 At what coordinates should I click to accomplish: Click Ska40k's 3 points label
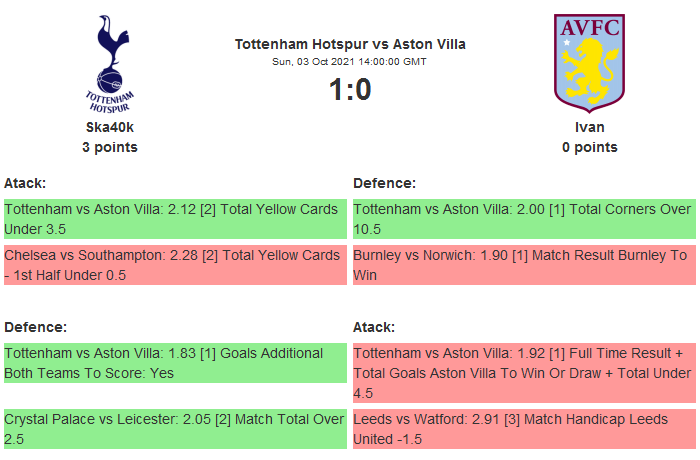[x=110, y=147]
